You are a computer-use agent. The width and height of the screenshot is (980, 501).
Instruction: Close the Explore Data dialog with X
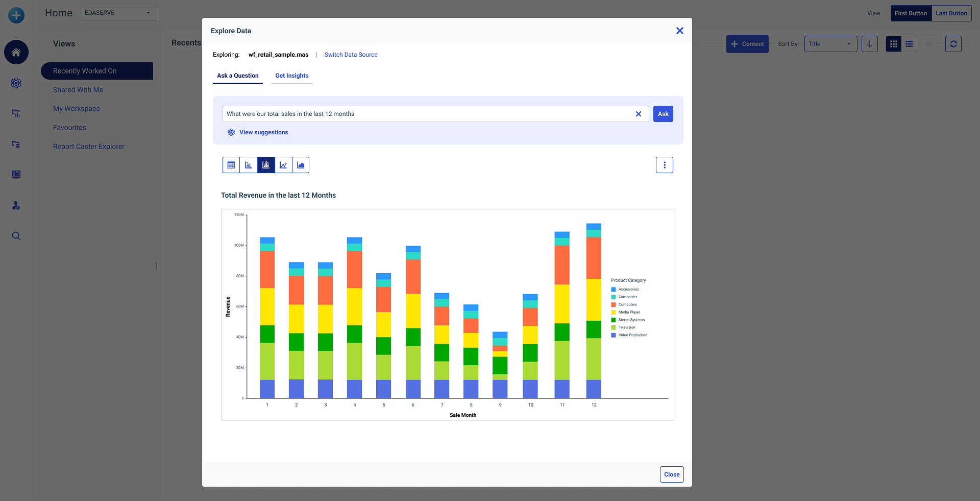(x=680, y=31)
